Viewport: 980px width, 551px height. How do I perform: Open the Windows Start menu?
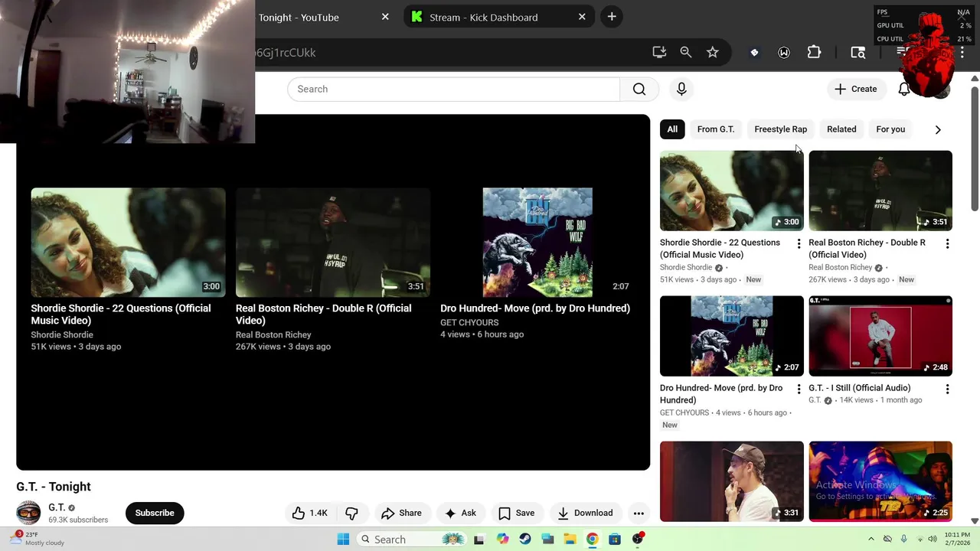pyautogui.click(x=343, y=540)
